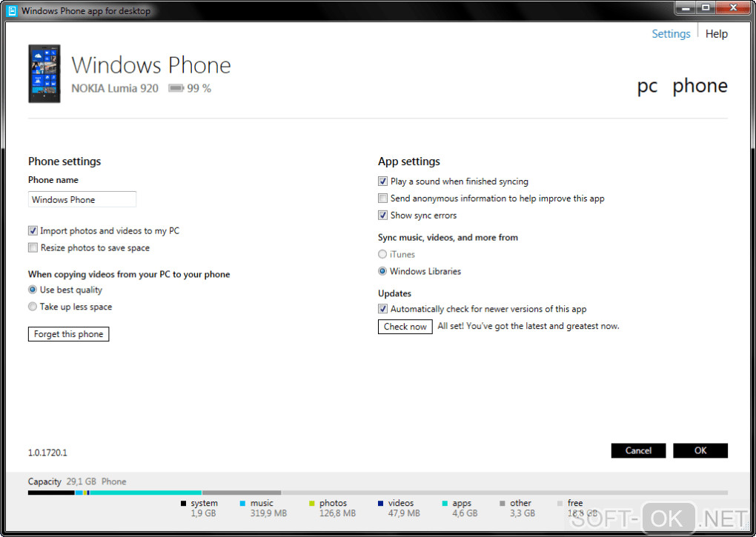Click the music 319,9 MB value
Viewport: 756px width, 537px height.
click(x=268, y=513)
